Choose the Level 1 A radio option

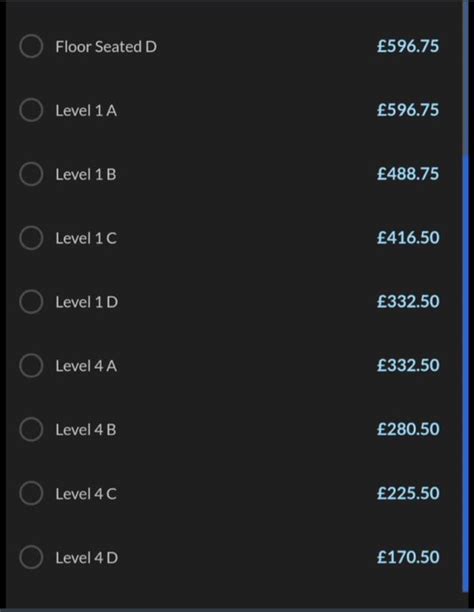(x=31, y=110)
